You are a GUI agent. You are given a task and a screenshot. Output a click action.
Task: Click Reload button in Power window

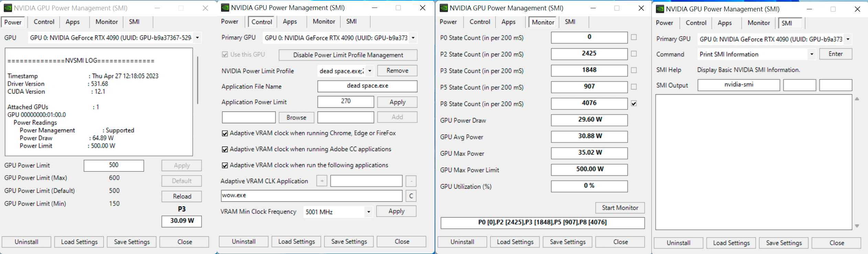(182, 197)
